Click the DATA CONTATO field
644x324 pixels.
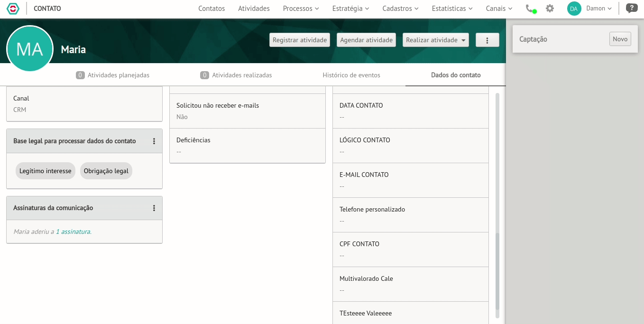coord(411,111)
